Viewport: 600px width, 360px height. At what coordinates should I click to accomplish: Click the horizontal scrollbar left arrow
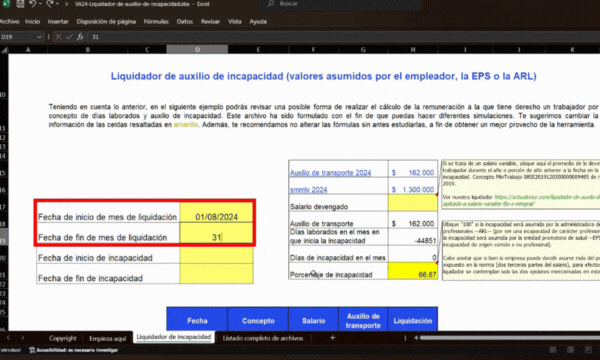click(416, 338)
